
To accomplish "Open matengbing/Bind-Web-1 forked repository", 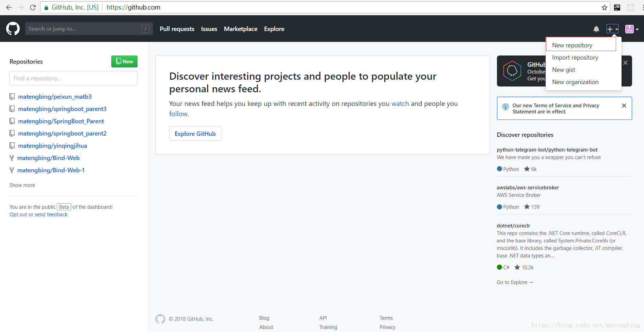I will coord(51,170).
